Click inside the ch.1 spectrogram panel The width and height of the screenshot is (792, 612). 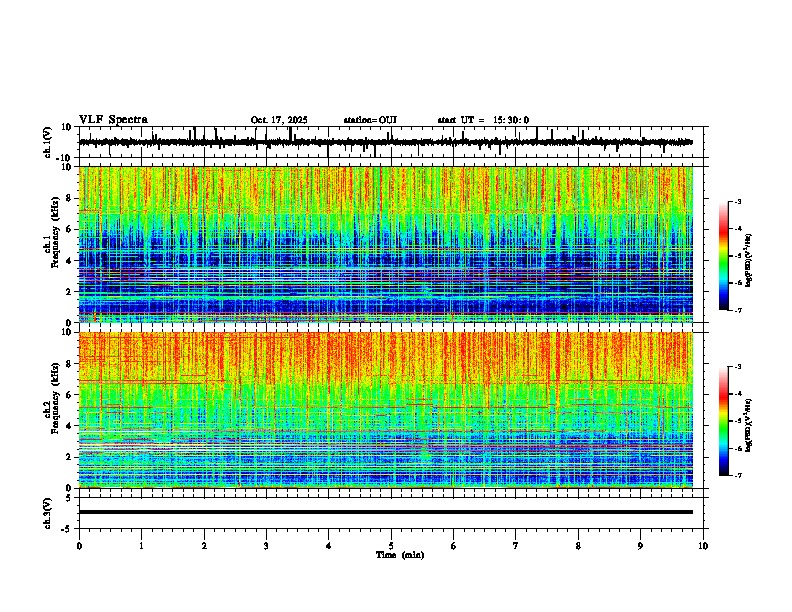click(386, 244)
